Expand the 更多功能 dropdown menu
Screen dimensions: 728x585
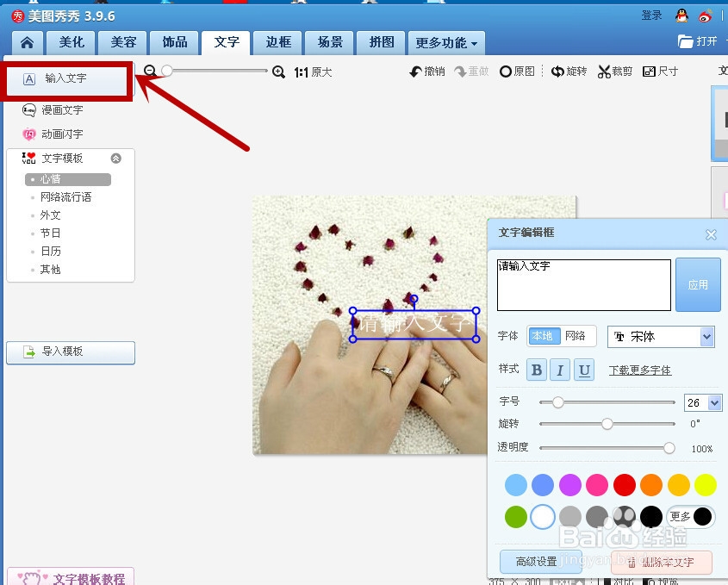point(446,43)
